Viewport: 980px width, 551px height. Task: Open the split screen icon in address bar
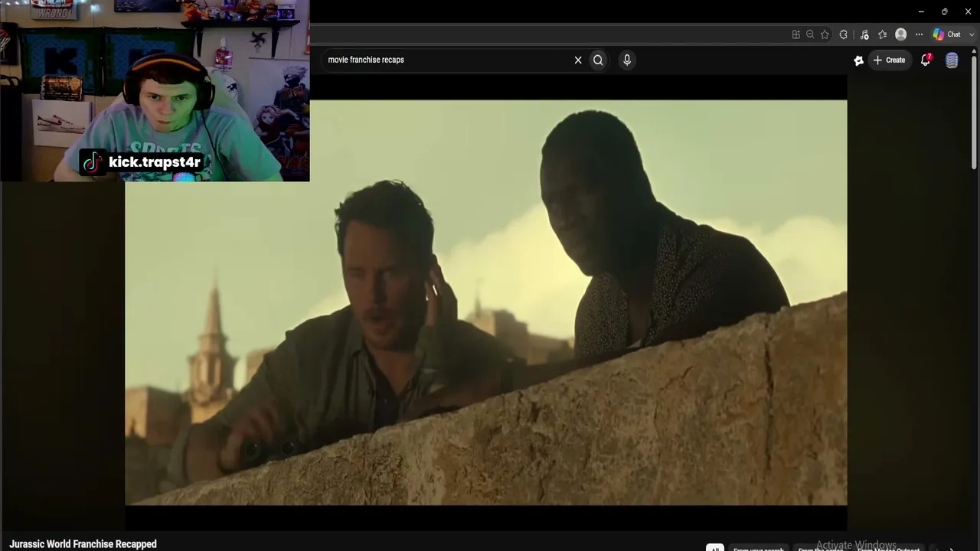click(796, 34)
